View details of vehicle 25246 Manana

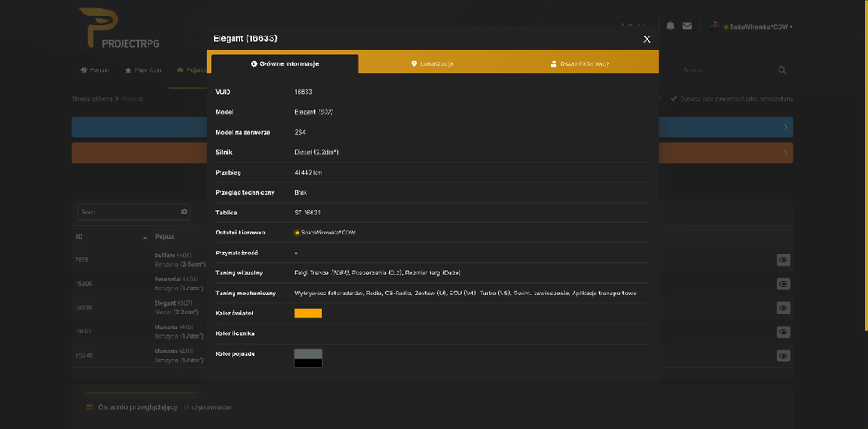(783, 356)
